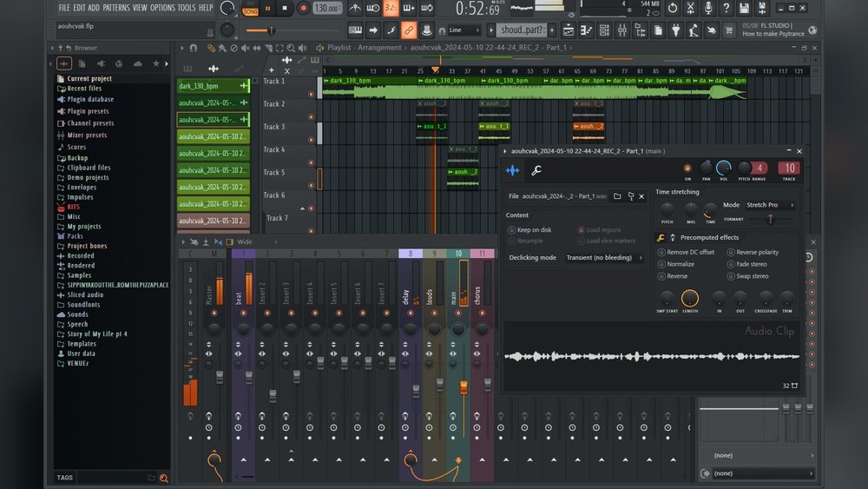
Task: Click the sample waveform preview
Action: 652,357
